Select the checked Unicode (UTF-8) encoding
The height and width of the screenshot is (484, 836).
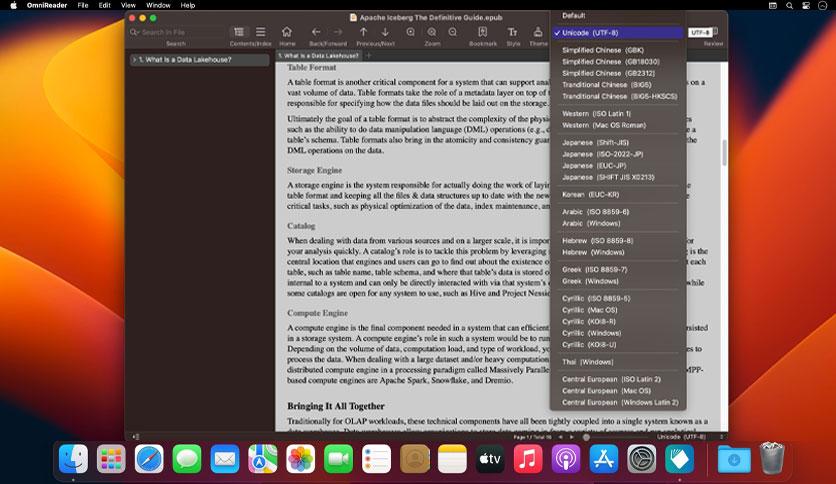[x=617, y=33]
